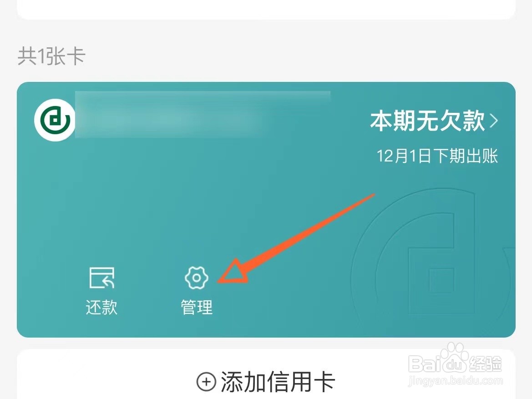The width and height of the screenshot is (532, 399).
Task: Open the jingyan.baidu.com watermark link
Action: (455, 381)
